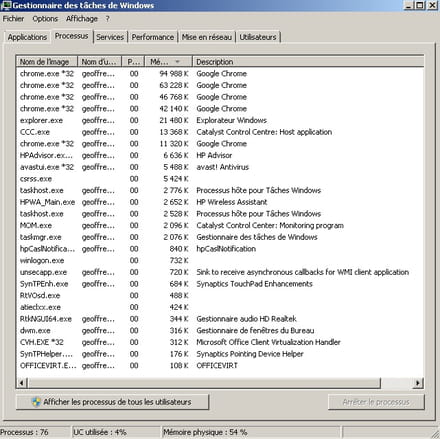Image resolution: width=440 pixels, height=439 pixels.
Task: Switch to the Utilisateurs tab
Action: click(258, 37)
